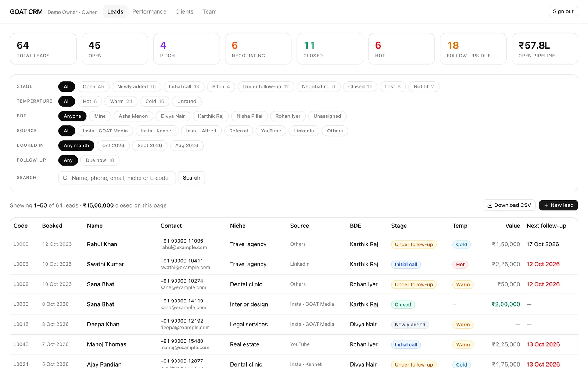Filter stage by Newly added
Screen dimensions: 588x368
click(136, 87)
